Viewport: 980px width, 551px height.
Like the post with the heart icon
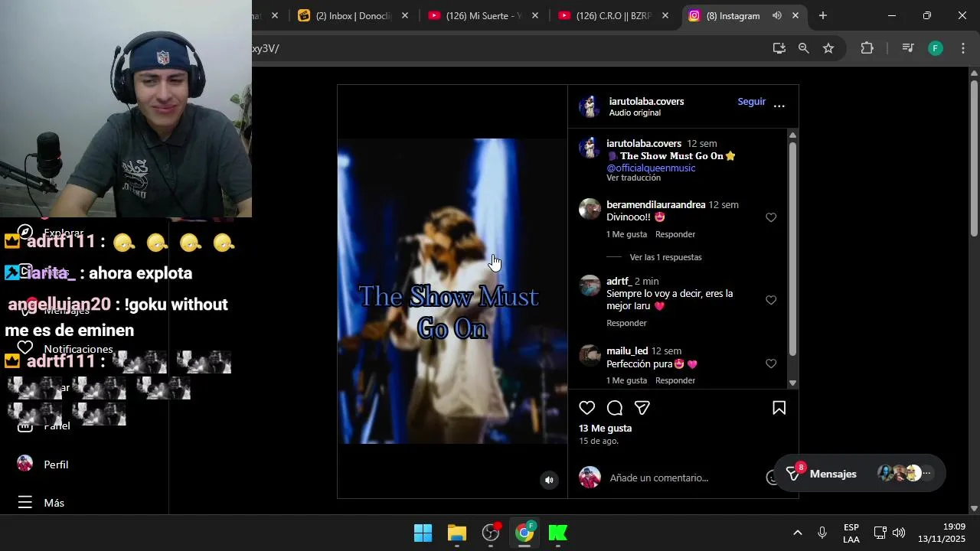[586, 408]
